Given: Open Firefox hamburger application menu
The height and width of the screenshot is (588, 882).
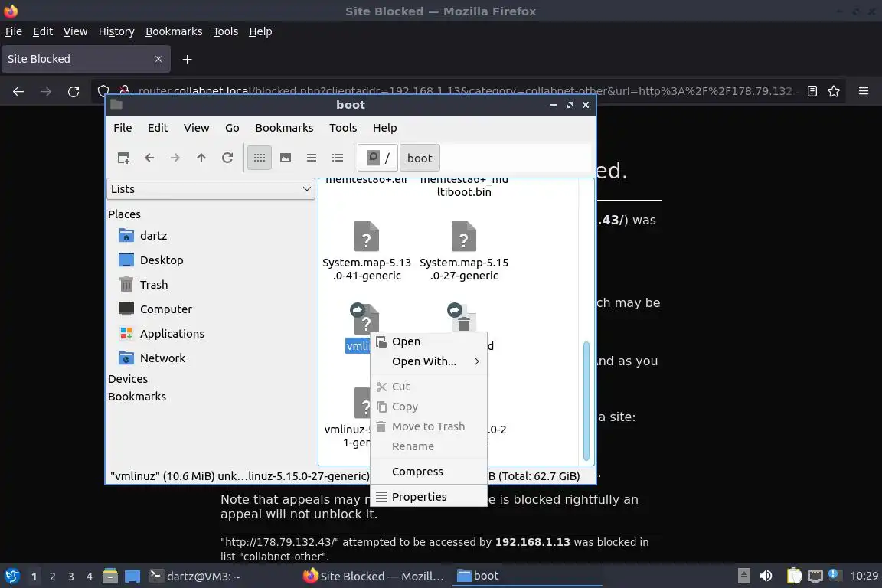Looking at the screenshot, I should pyautogui.click(x=864, y=91).
